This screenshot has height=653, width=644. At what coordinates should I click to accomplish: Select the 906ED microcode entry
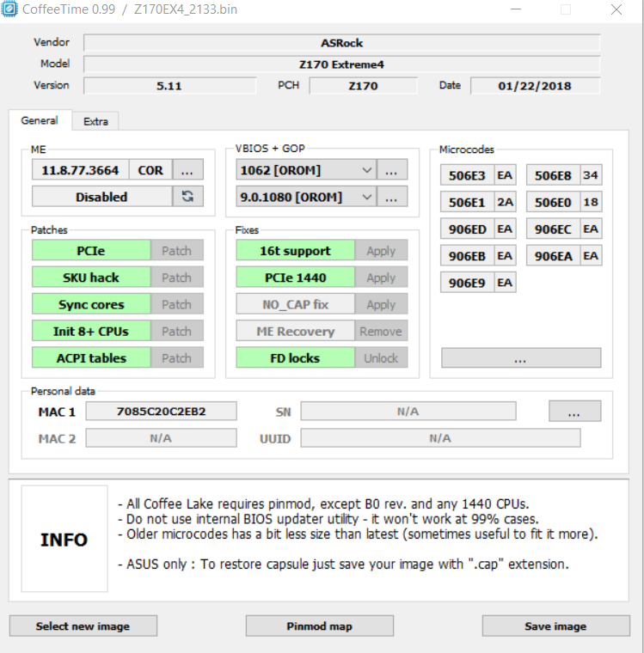478,229
